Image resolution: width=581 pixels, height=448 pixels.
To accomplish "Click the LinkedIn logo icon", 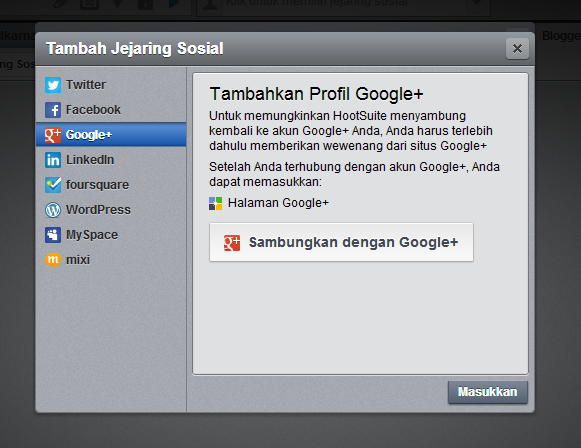I will pos(53,160).
